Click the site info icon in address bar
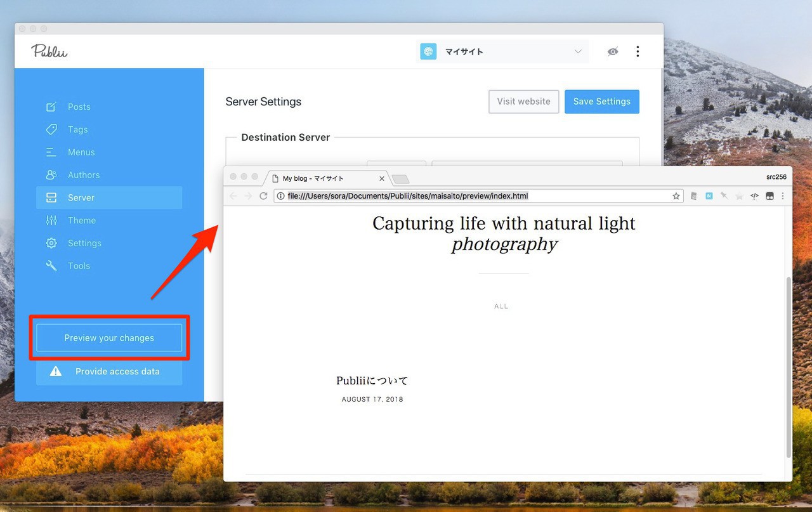This screenshot has height=512, width=812. pyautogui.click(x=281, y=196)
